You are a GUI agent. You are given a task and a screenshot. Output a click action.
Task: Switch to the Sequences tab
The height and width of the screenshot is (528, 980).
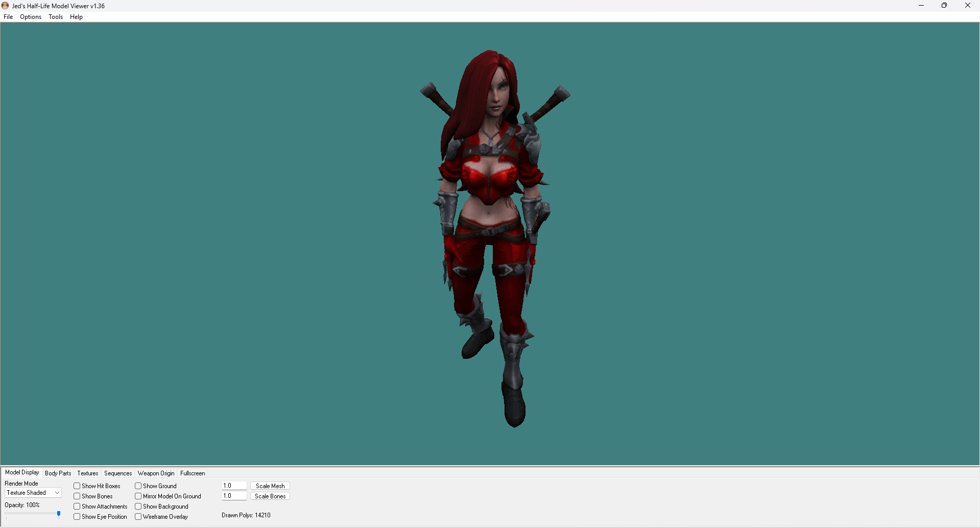tap(118, 473)
